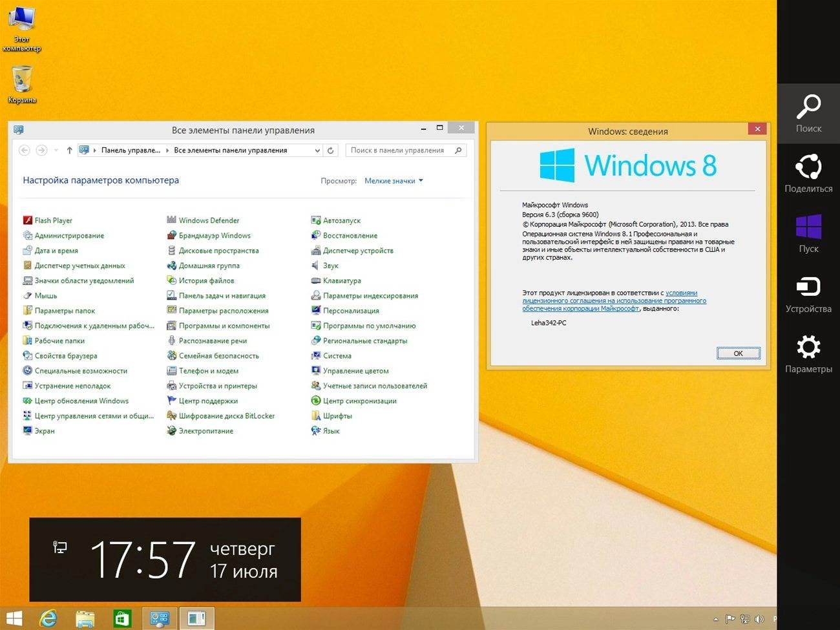The width and height of the screenshot is (840, 630).
Task: Click the Forward arrow in Control Panel
Action: (41, 150)
